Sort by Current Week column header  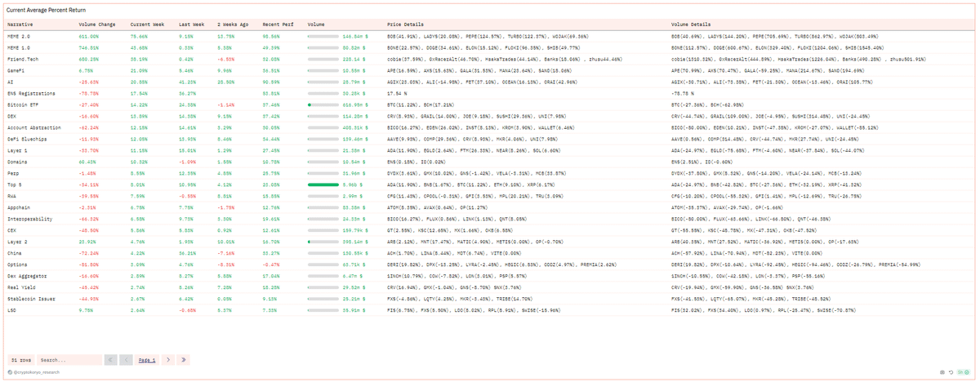click(x=147, y=24)
